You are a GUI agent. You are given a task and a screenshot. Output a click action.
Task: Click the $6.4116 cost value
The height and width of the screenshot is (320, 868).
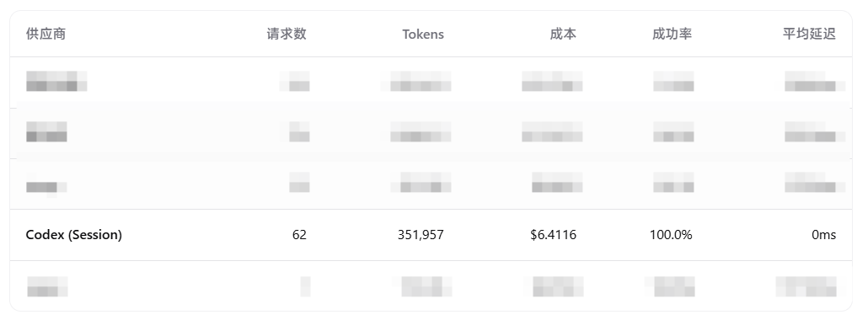click(x=553, y=235)
